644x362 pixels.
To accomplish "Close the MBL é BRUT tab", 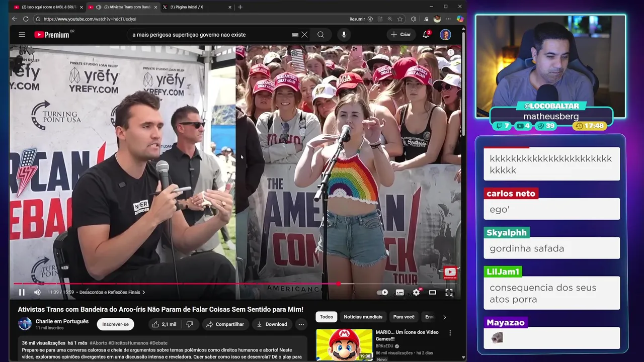I will [x=82, y=7].
